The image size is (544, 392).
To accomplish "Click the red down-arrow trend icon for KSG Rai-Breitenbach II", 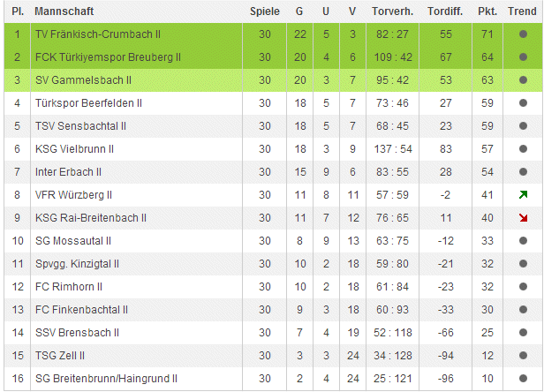I will point(524,217).
